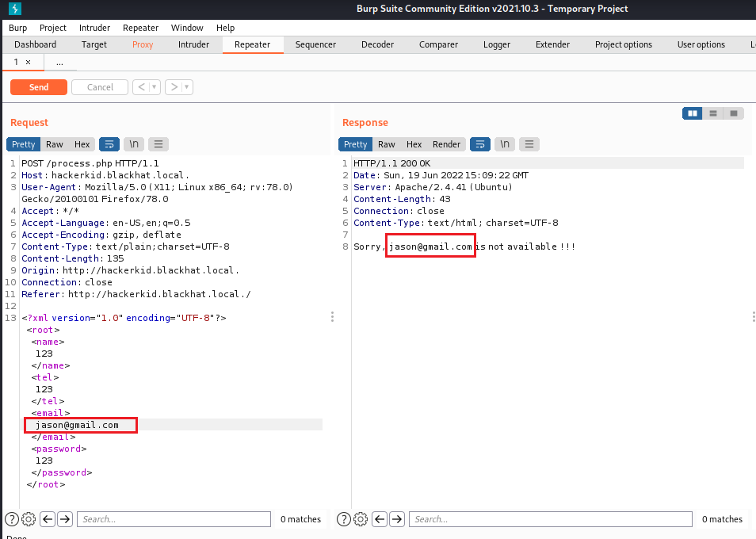Click the 'Sorry, ... is not available' response text
This screenshot has width=756, height=539.
tap(464, 247)
